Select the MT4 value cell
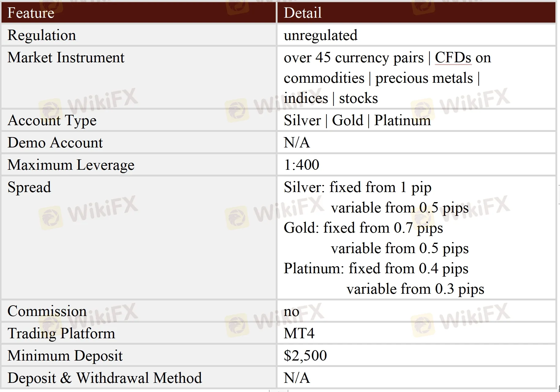The height and width of the screenshot is (392, 560). pyautogui.click(x=299, y=333)
